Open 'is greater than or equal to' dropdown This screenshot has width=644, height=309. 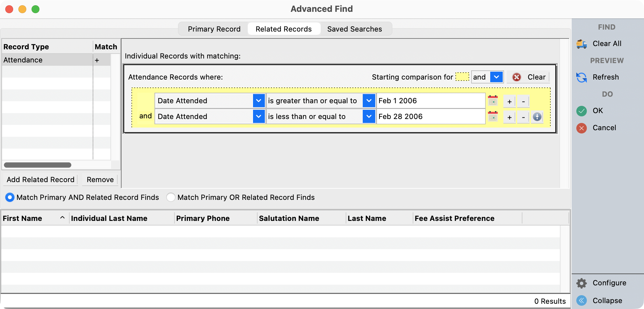(x=369, y=101)
